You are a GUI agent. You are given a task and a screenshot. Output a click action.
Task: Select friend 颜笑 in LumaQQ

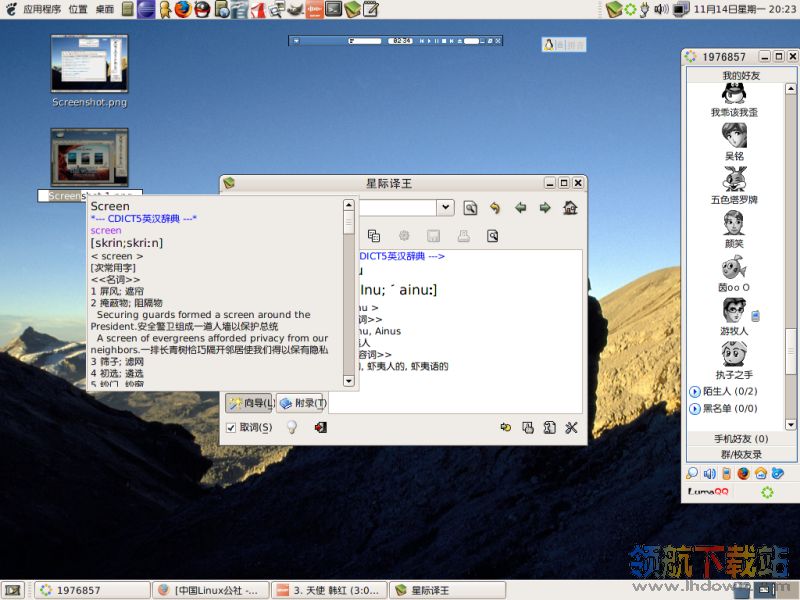734,230
